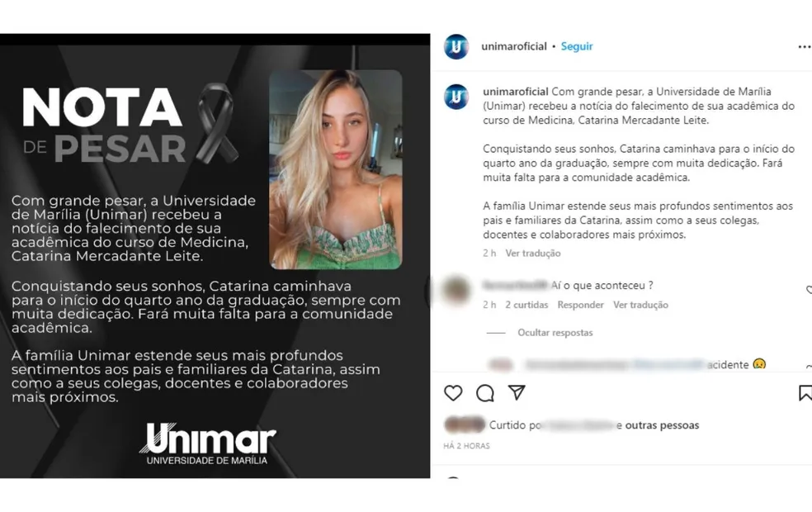Save post with the bookmark icon

pyautogui.click(x=805, y=393)
